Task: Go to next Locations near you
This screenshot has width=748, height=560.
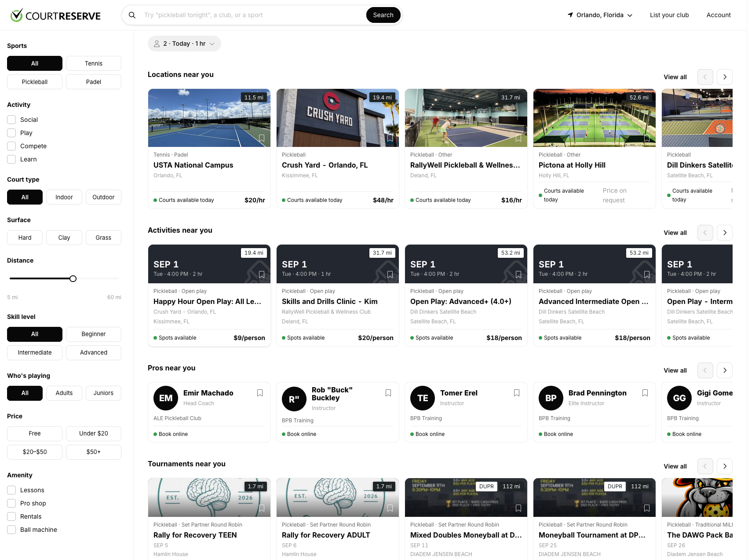Action: pyautogui.click(x=725, y=77)
